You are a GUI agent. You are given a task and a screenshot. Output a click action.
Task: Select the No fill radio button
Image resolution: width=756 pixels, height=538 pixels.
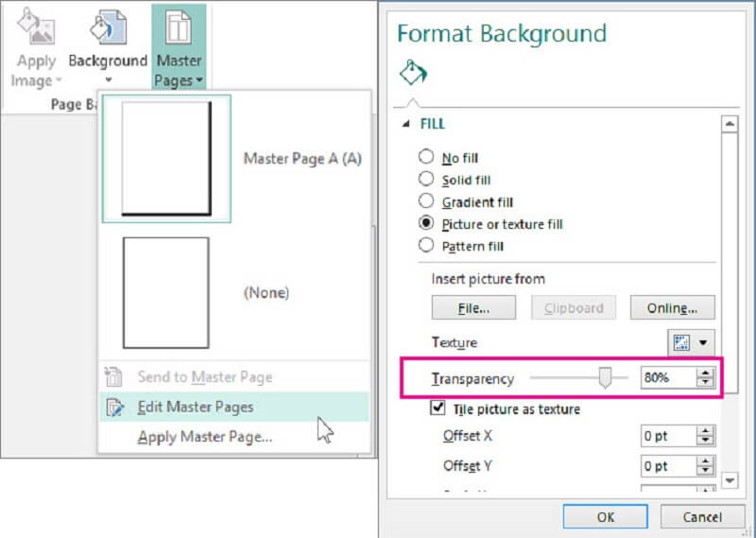pos(426,158)
